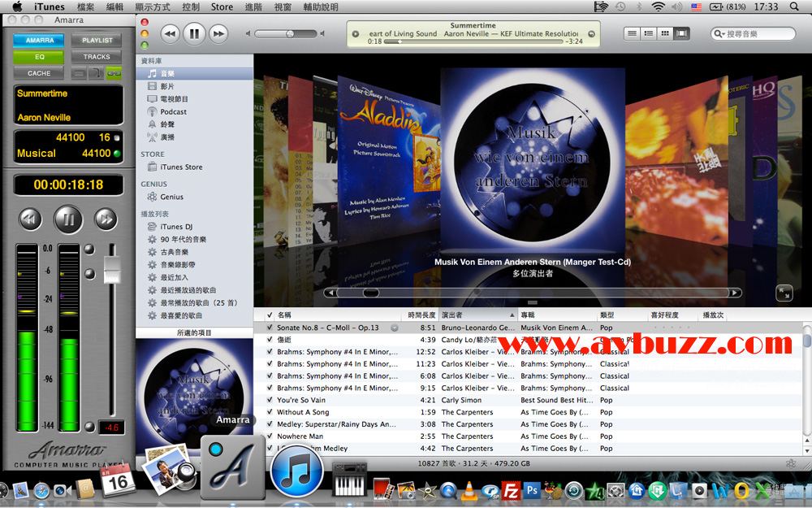Open the 輔助說明 menu

pyautogui.click(x=321, y=7)
